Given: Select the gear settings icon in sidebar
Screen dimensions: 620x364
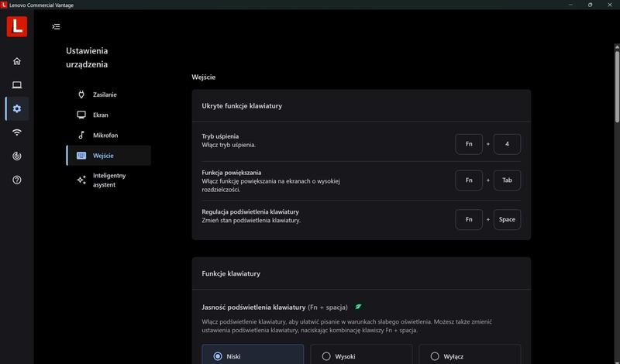Looking at the screenshot, I should (x=17, y=108).
